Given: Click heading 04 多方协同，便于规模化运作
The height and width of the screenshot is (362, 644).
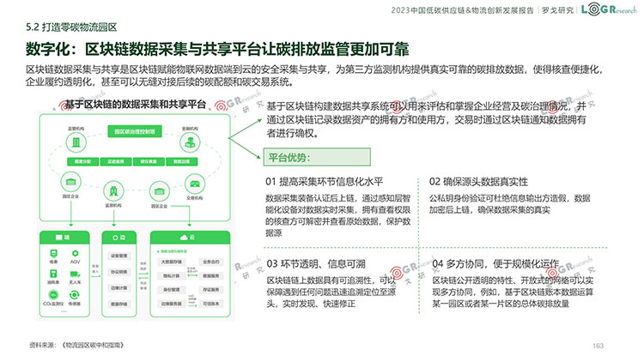Looking at the screenshot, I should [x=495, y=263].
